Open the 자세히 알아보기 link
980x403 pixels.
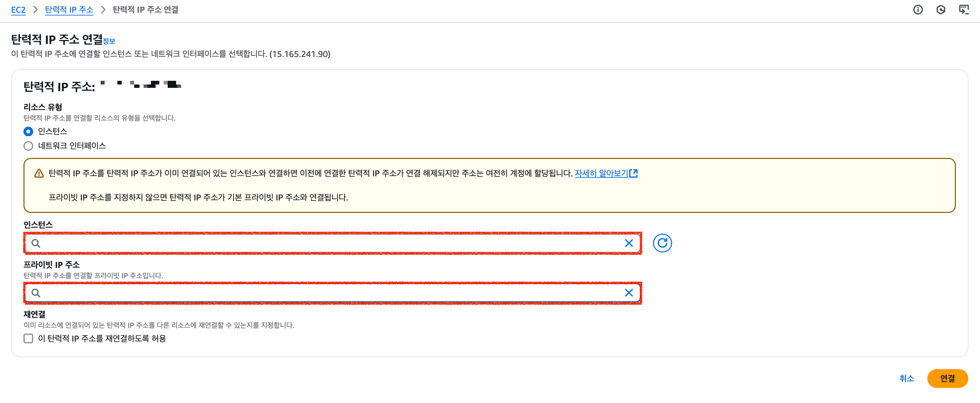(x=601, y=173)
